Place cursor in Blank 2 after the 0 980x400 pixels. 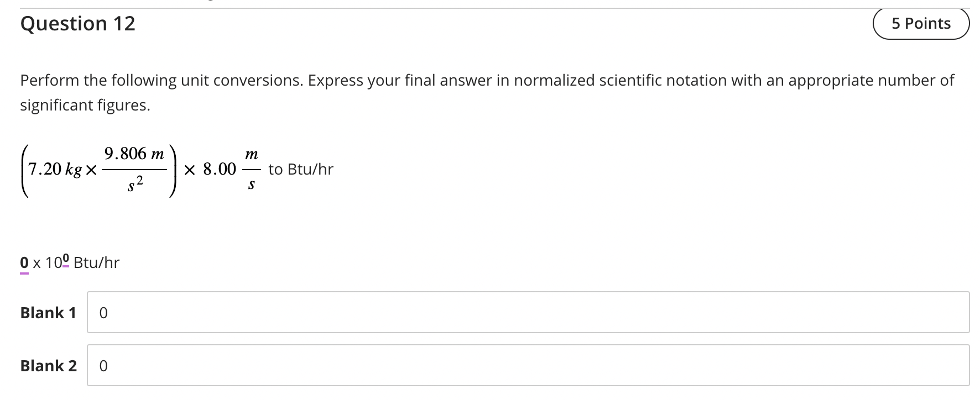pos(111,365)
